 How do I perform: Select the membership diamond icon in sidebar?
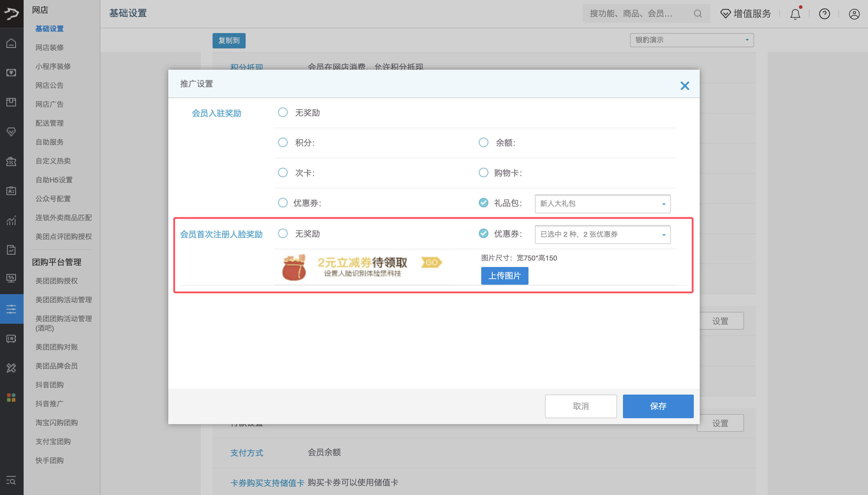coord(11,131)
